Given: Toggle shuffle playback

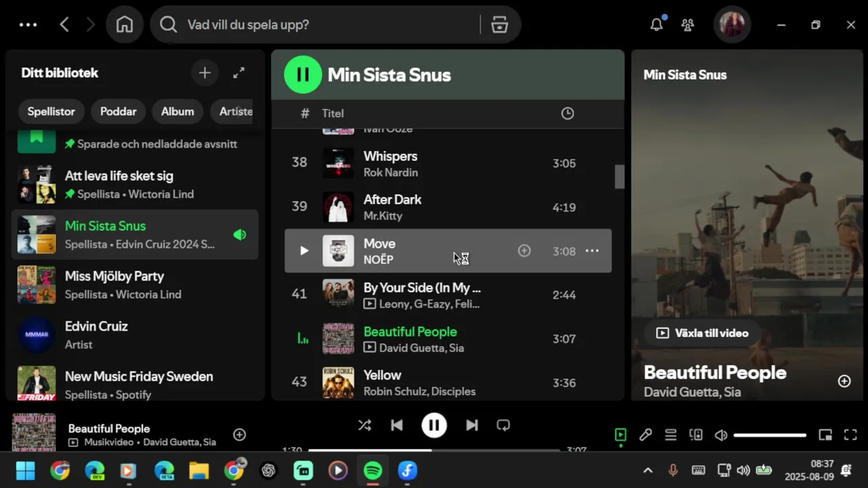Looking at the screenshot, I should tap(364, 426).
